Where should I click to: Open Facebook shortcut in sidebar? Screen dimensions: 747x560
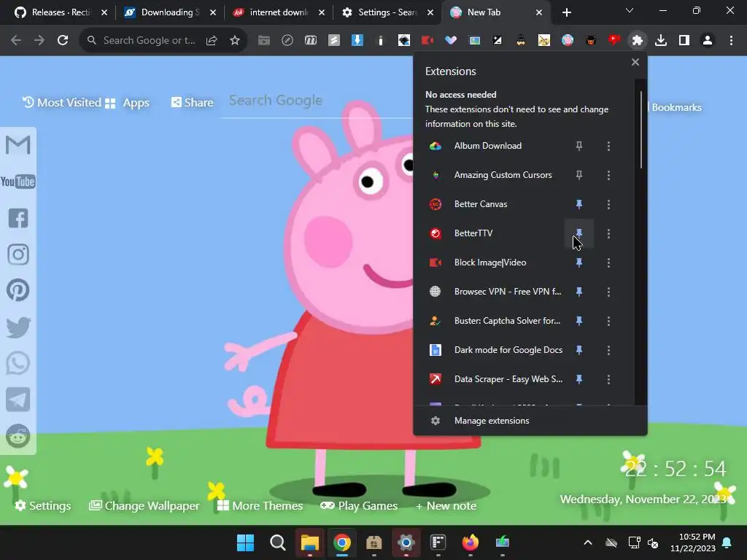(x=18, y=218)
